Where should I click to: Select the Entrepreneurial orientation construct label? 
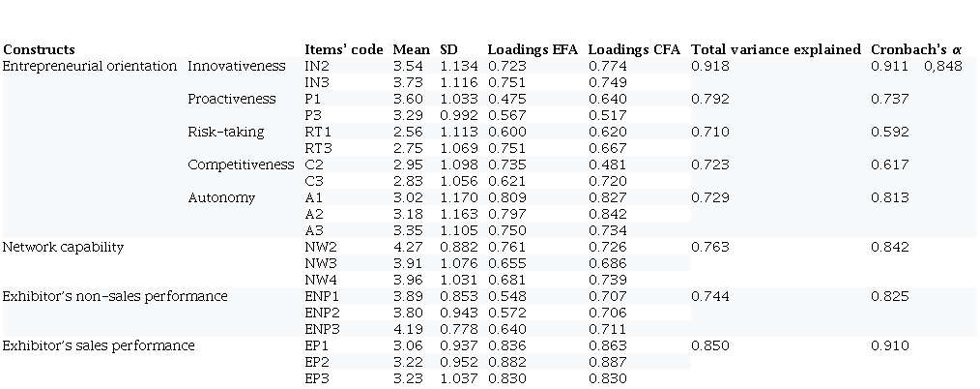(x=90, y=66)
